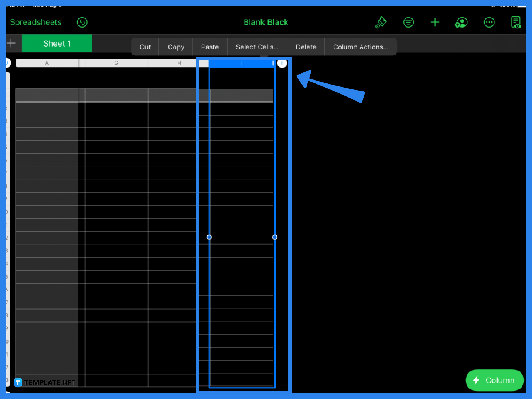Delete the selected column via the menu

pos(306,47)
